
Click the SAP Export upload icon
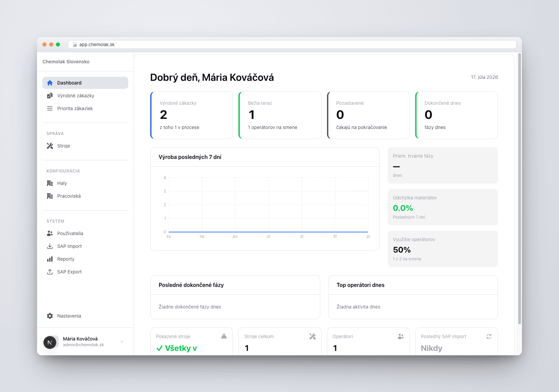(50, 272)
